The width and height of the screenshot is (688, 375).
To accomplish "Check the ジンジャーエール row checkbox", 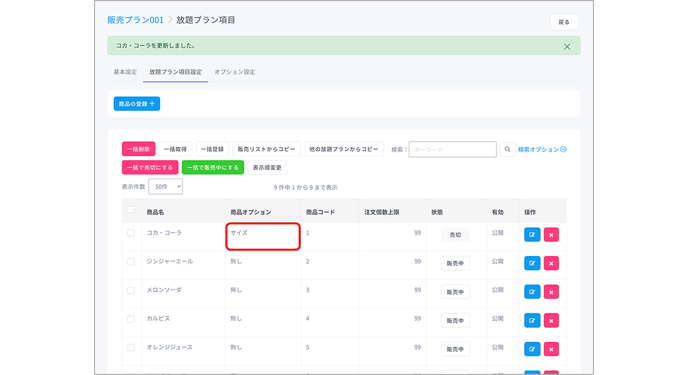I will pos(131,262).
